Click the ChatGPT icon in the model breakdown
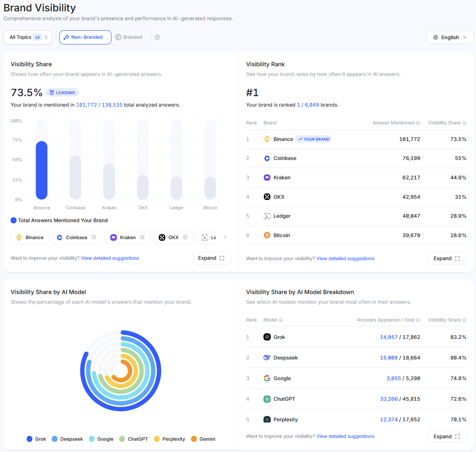 267,399
